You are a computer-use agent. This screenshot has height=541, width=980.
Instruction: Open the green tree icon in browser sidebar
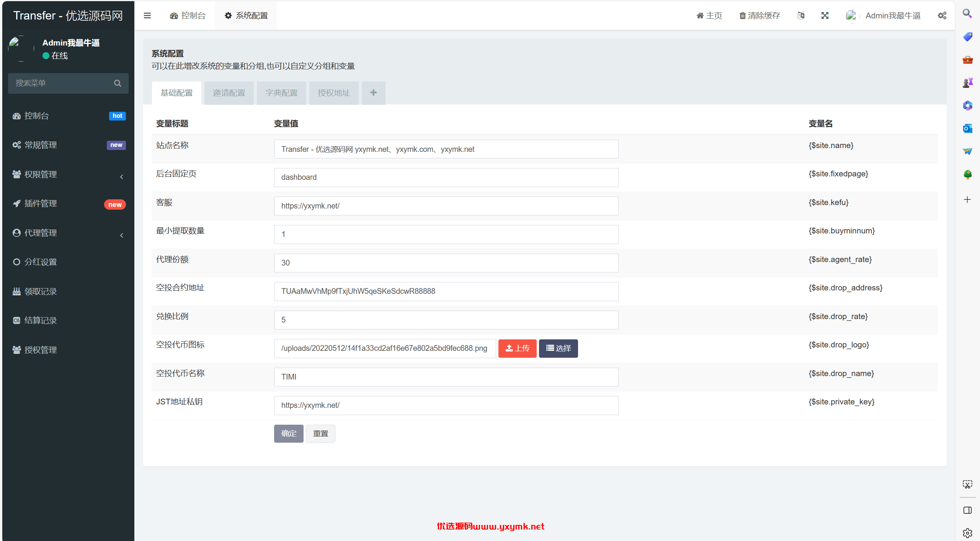pyautogui.click(x=967, y=174)
